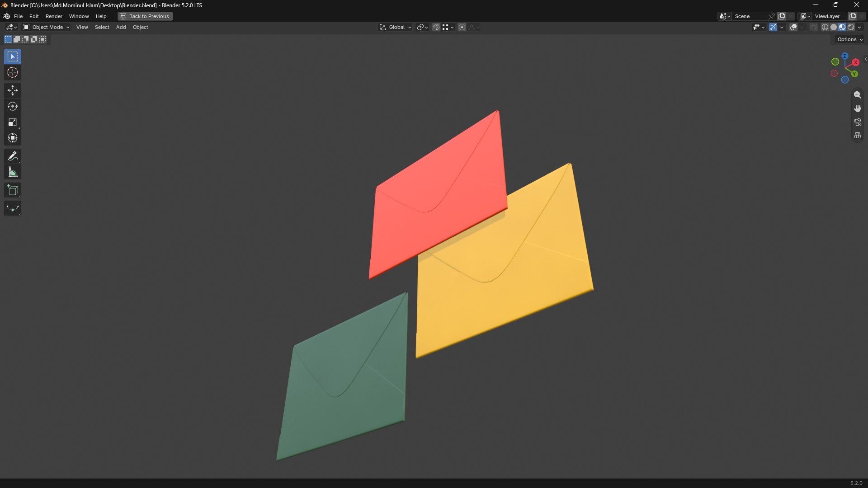Pin the Scene with the pin icon
This screenshot has height=488, width=868.
(772, 16)
